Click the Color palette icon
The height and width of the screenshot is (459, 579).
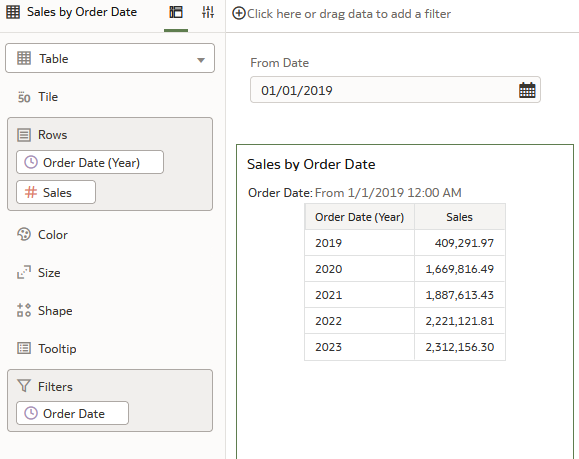coord(24,234)
